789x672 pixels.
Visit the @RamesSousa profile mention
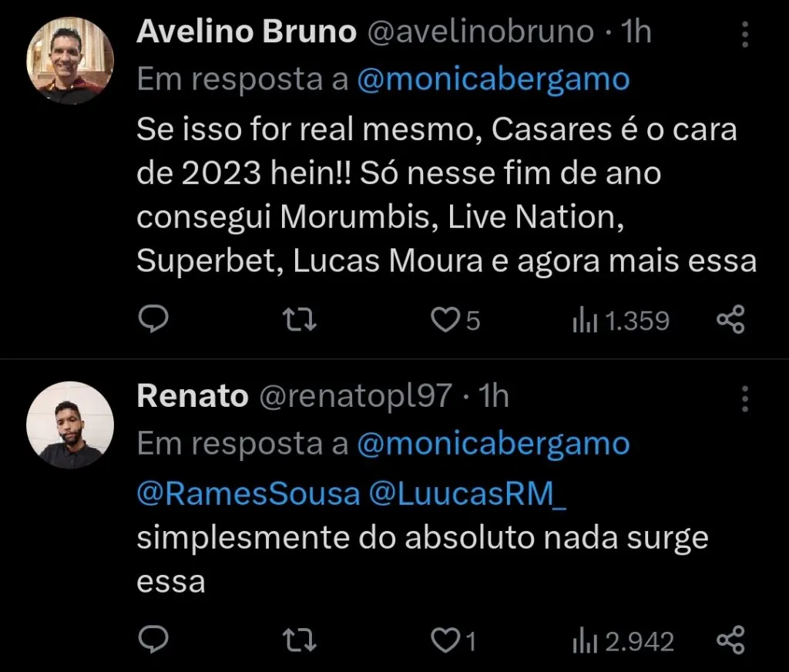[x=248, y=494]
